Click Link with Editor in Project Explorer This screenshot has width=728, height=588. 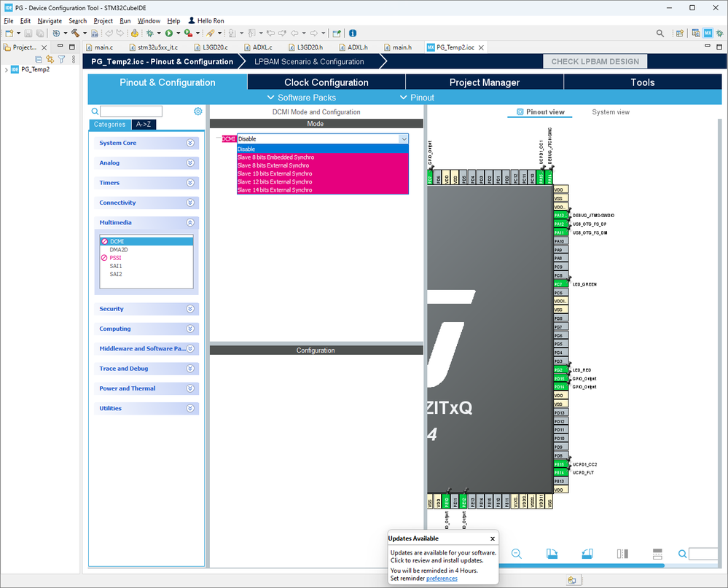click(50, 60)
